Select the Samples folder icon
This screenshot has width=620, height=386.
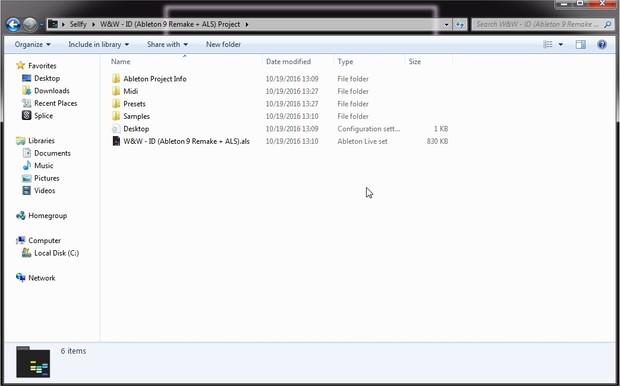pyautogui.click(x=116, y=116)
